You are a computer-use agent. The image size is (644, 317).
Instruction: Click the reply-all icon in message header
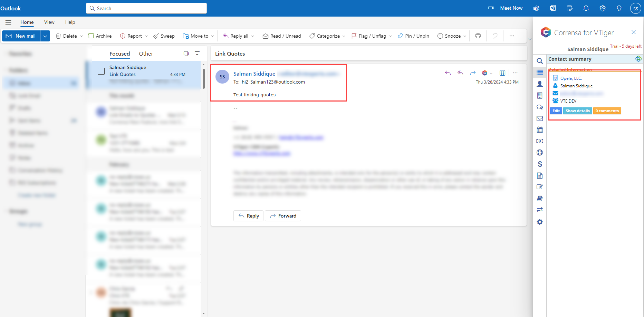[460, 73]
